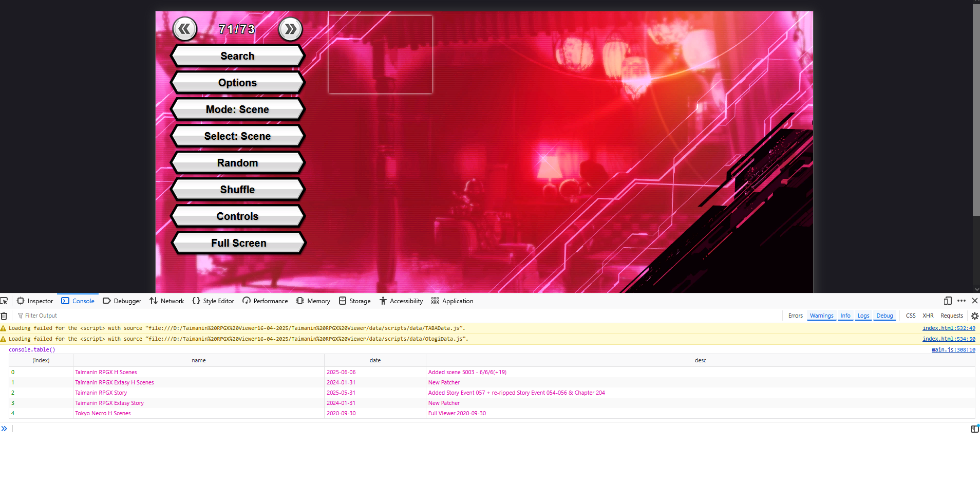
Task: Open the Accessibility tab
Action: tap(401, 301)
